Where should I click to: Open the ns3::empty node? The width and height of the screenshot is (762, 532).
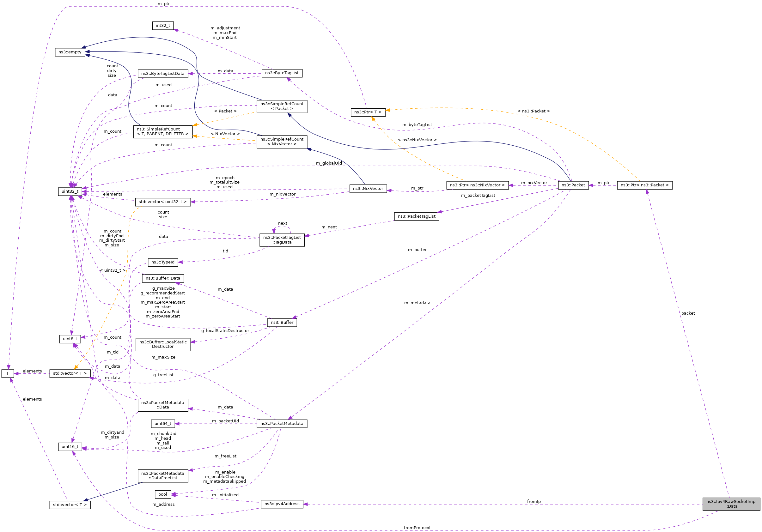pos(70,52)
